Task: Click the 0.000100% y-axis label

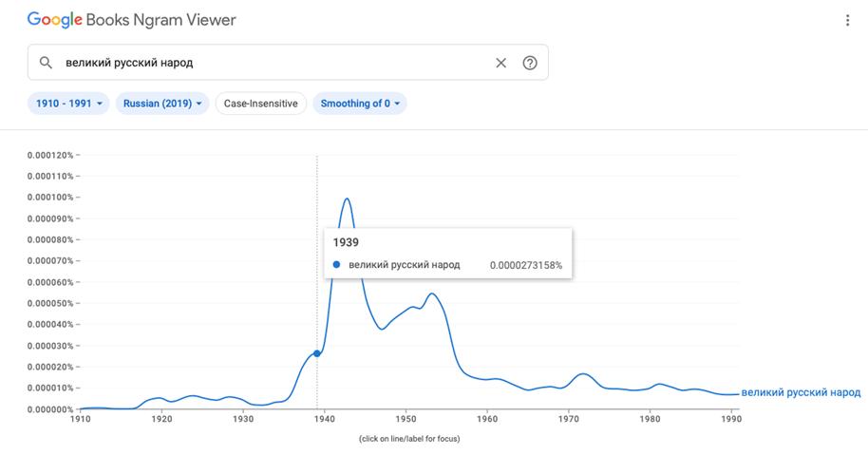Action: [50, 198]
